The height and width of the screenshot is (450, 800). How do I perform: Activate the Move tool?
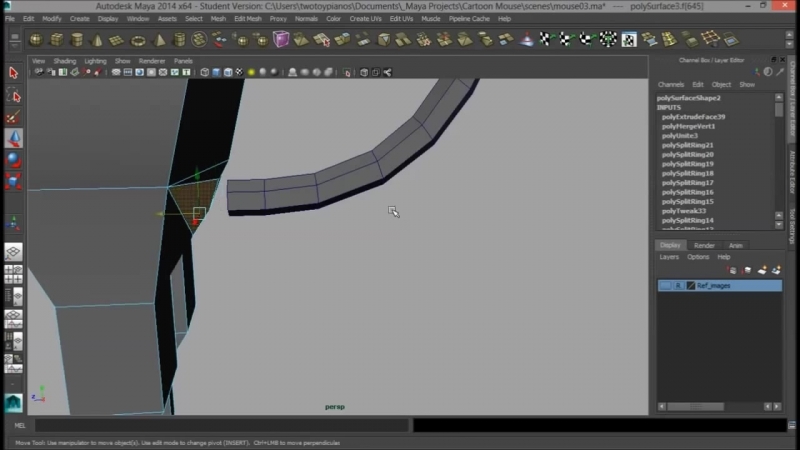pos(13,138)
